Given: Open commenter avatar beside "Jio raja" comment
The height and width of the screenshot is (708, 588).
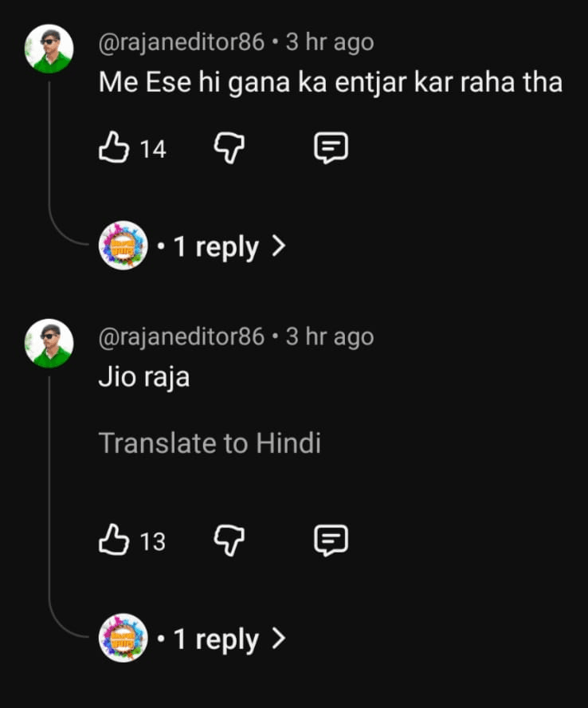Looking at the screenshot, I should click(49, 344).
